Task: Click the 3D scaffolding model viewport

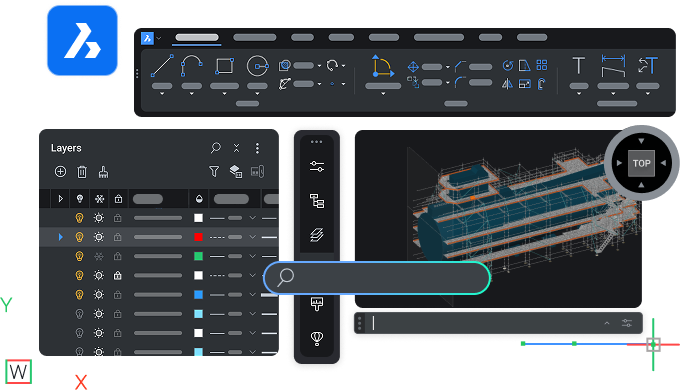Action: click(x=498, y=219)
